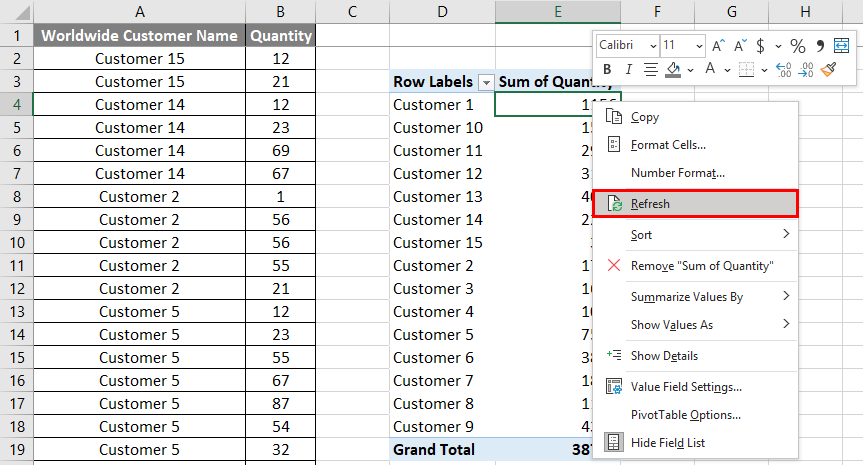Select Number Format menu entry
The height and width of the screenshot is (465, 863).
pyautogui.click(x=696, y=173)
